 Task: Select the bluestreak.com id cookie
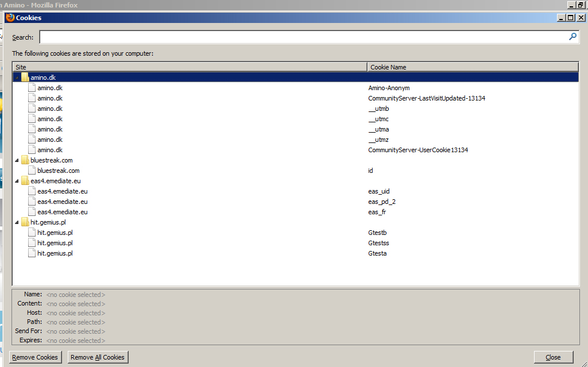point(296,171)
